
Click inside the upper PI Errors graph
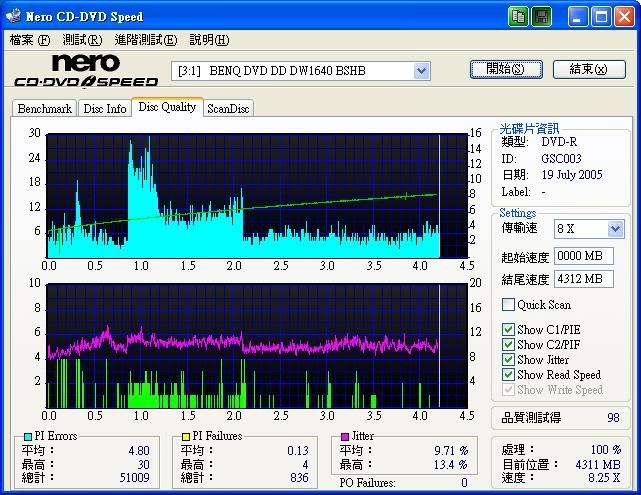(257, 196)
